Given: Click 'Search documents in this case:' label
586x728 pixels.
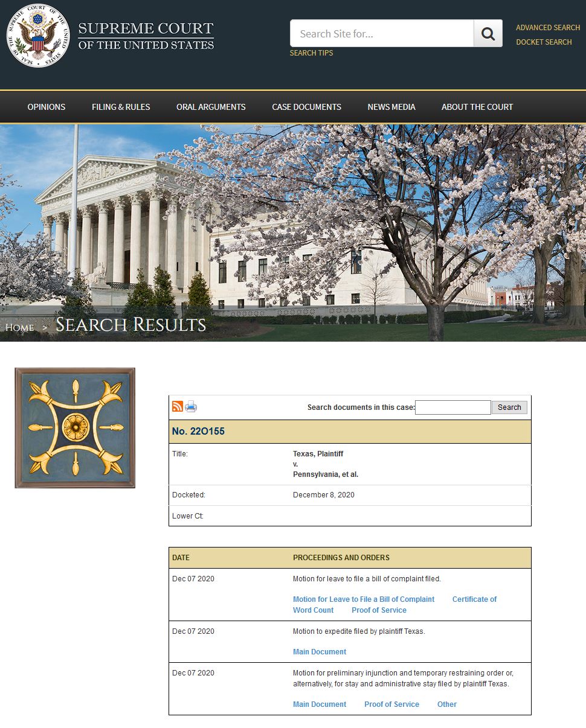Looking at the screenshot, I should (361, 407).
